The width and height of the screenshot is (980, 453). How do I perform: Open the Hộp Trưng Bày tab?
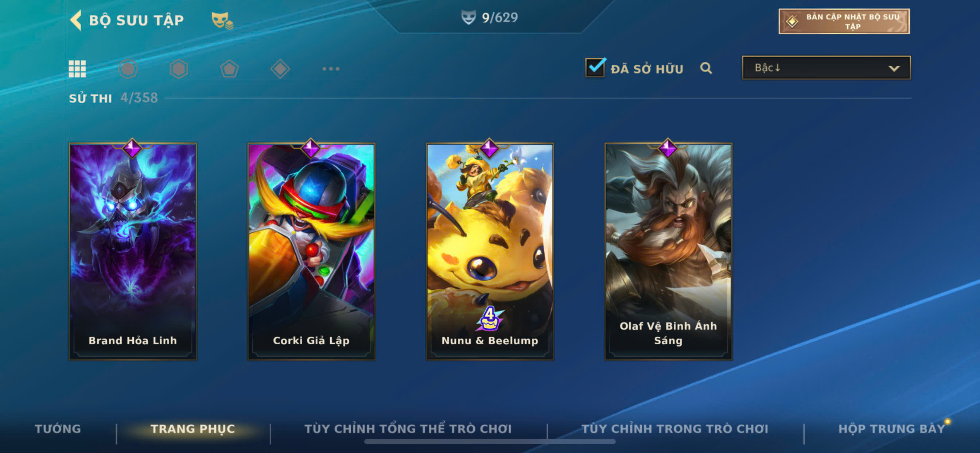point(891,429)
